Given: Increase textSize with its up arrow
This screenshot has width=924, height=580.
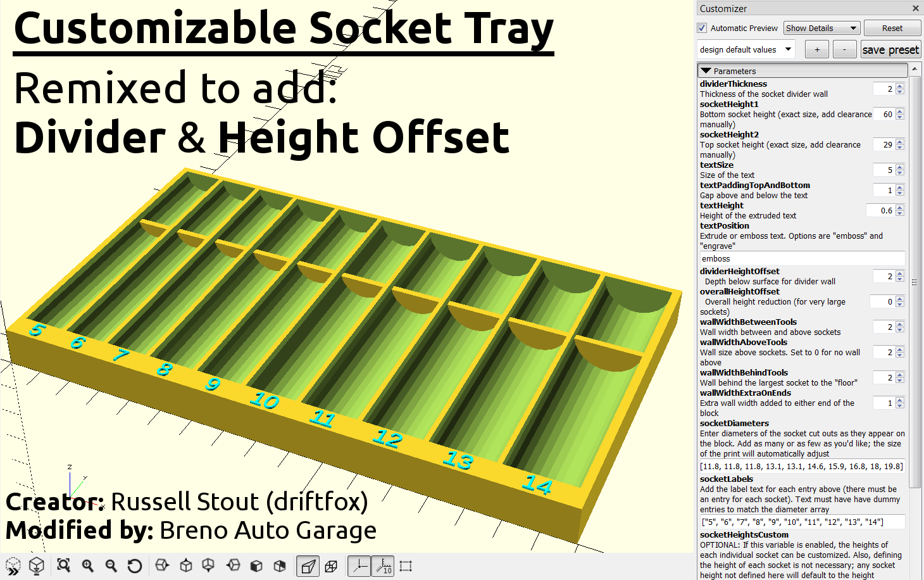Looking at the screenshot, I should point(900,167).
